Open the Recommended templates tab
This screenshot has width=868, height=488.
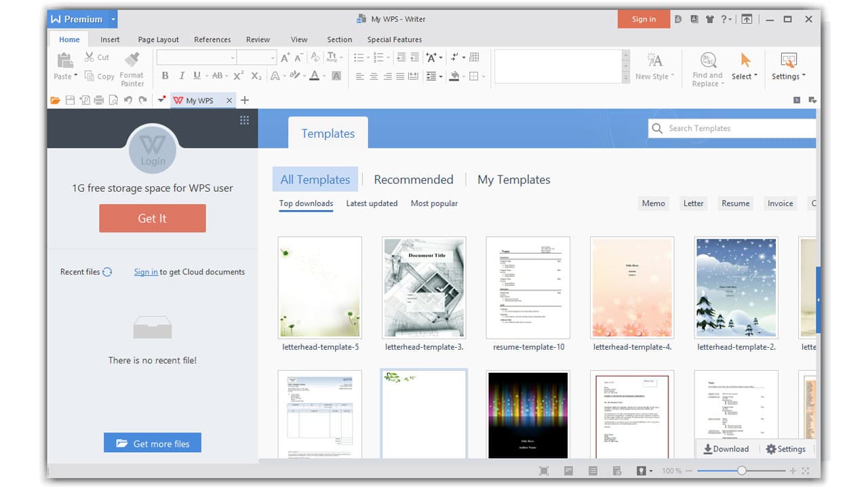pos(414,179)
